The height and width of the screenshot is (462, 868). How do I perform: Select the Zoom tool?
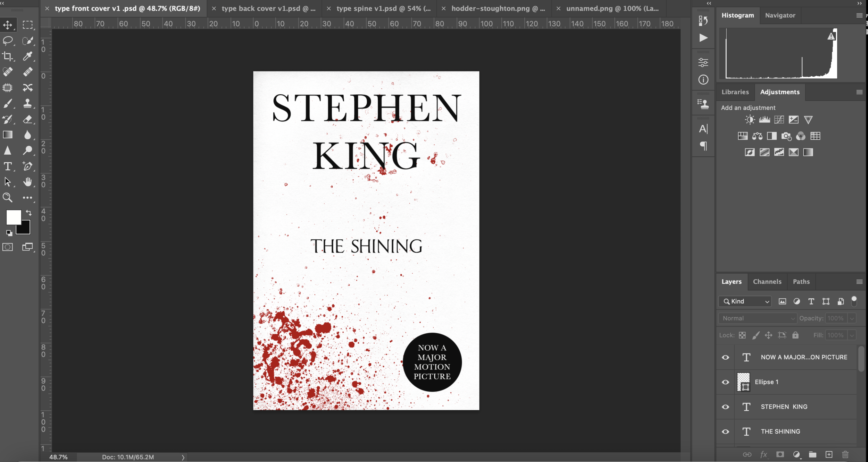pyautogui.click(x=8, y=198)
